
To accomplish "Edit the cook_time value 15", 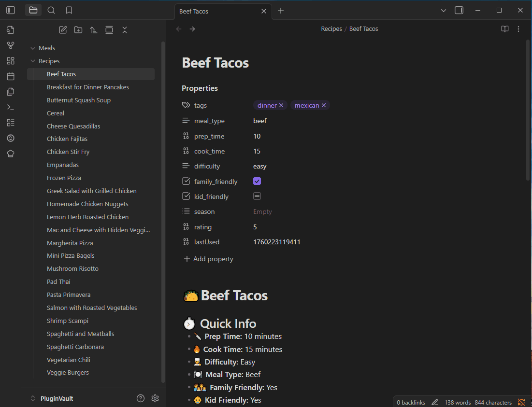I will pos(257,151).
